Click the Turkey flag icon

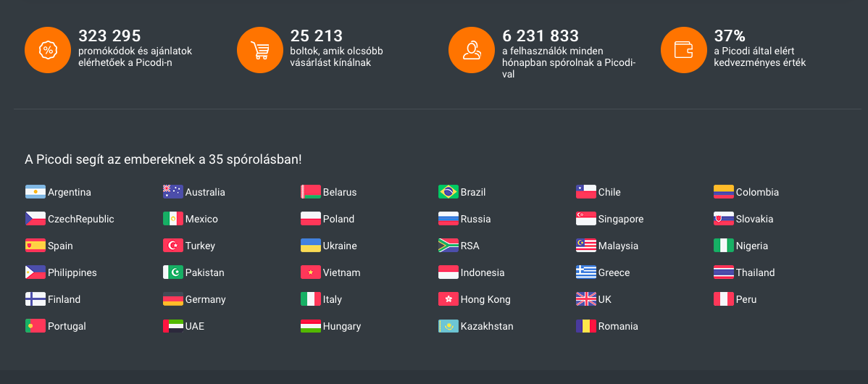pos(173,246)
